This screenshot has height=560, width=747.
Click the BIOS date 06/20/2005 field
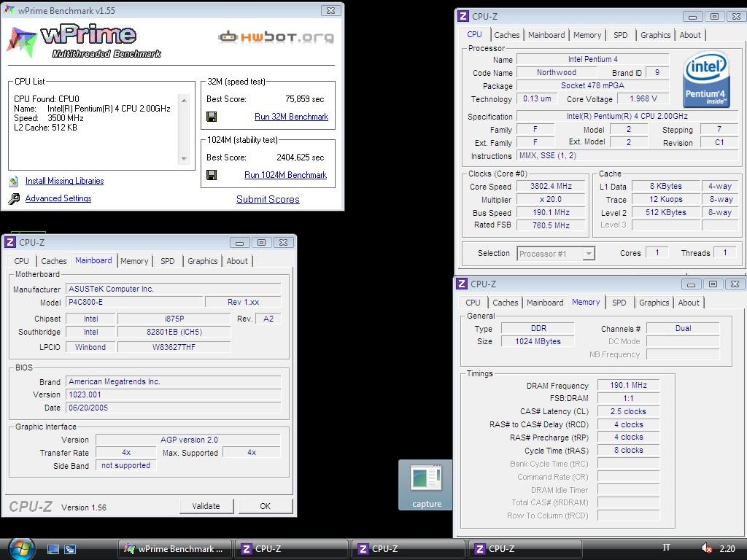[x=174, y=408]
